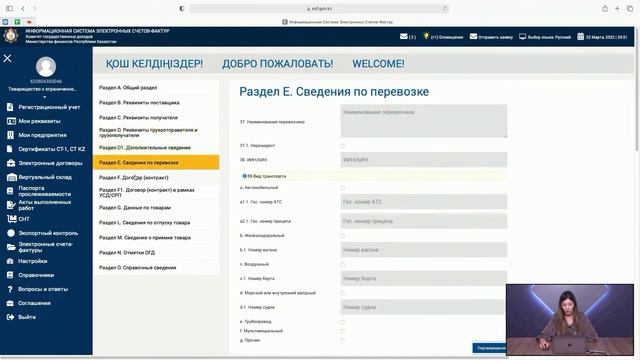
Task: Click the Safari sidebar toggle icon
Action: (9, 8)
